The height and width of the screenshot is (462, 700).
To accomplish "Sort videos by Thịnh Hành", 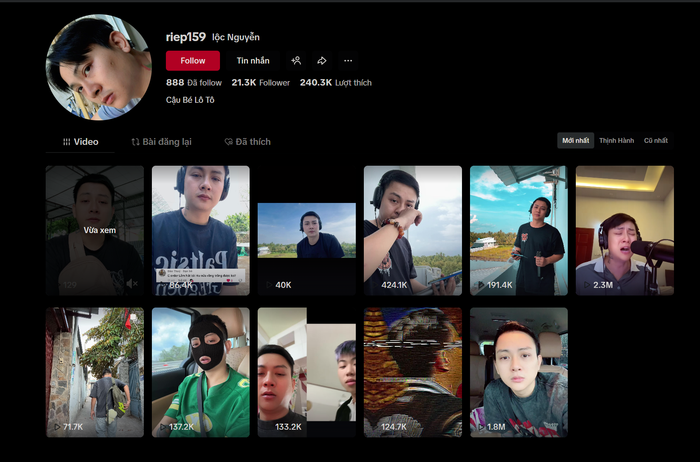I will [616, 141].
